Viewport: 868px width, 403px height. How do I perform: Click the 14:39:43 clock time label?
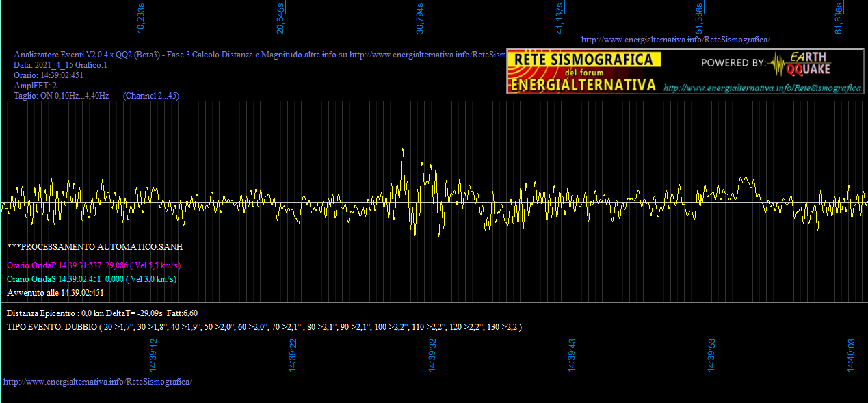click(573, 354)
